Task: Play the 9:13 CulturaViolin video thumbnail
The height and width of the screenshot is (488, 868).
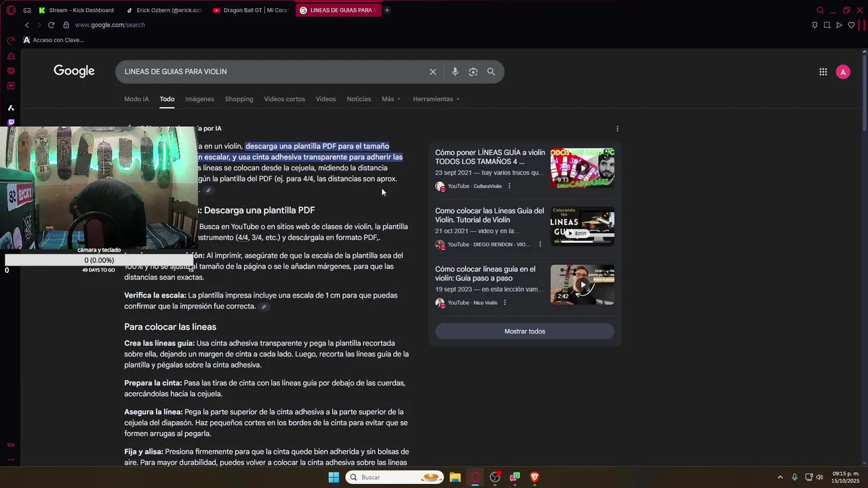Action: [x=583, y=168]
